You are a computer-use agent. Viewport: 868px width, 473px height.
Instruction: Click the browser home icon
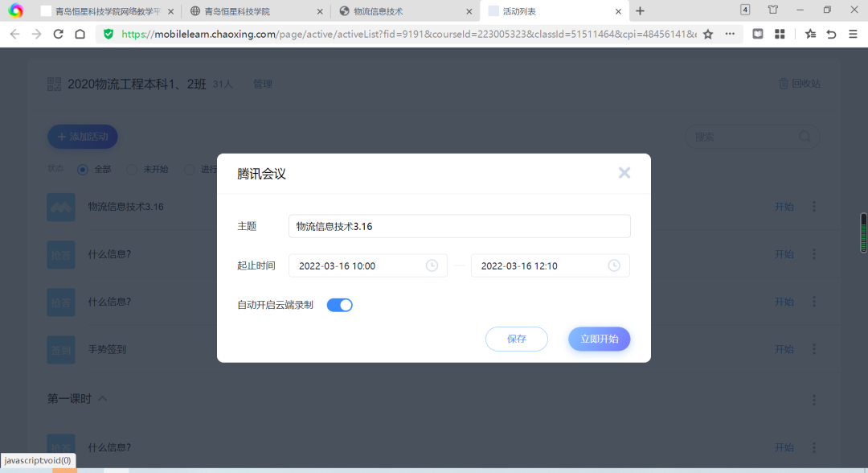80,34
